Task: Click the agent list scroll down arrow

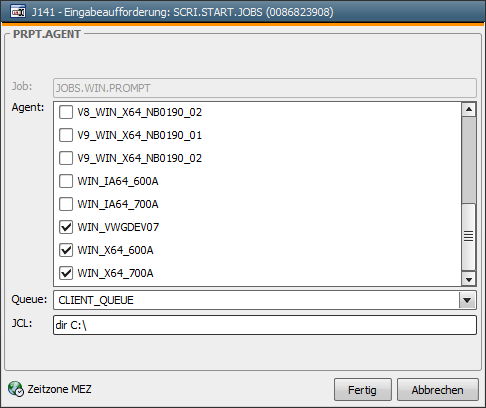Action: tap(469, 279)
